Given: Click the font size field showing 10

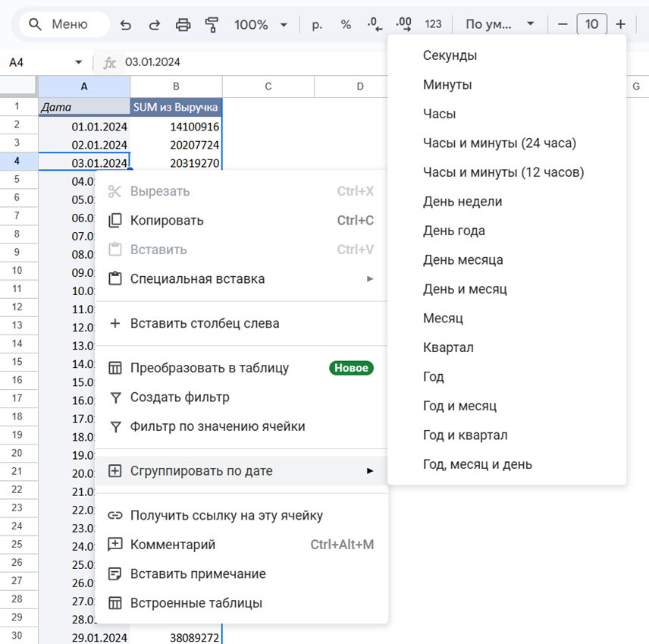Looking at the screenshot, I should (591, 24).
